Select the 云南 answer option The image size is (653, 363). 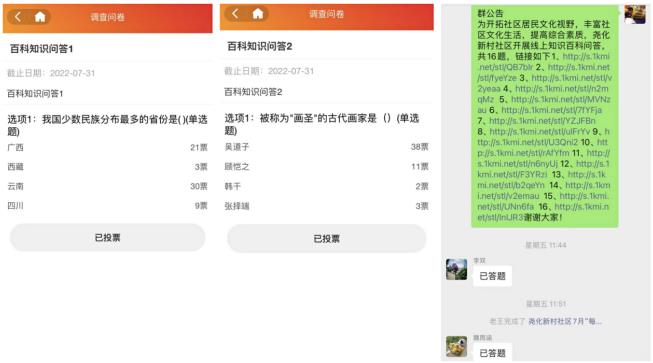[x=107, y=186]
